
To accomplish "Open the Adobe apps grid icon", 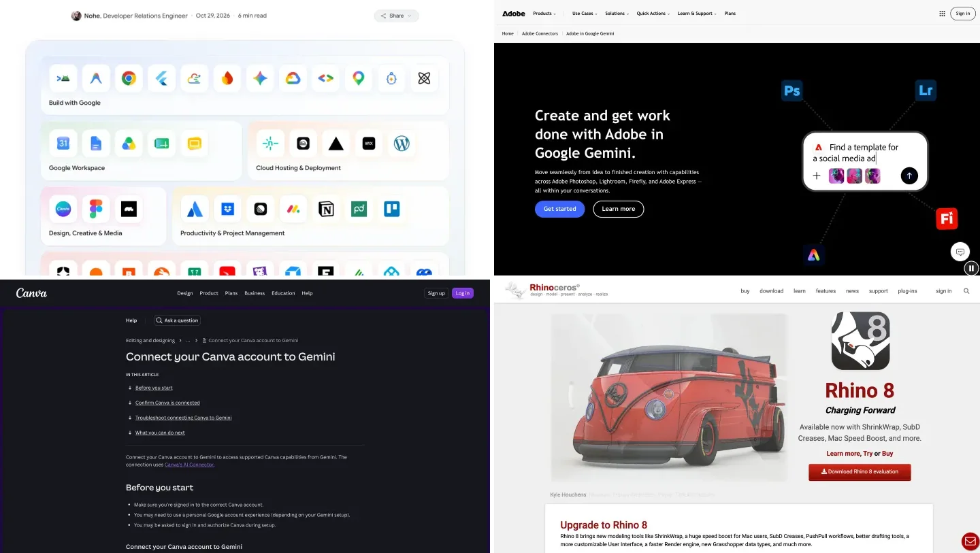I will 942,13.
